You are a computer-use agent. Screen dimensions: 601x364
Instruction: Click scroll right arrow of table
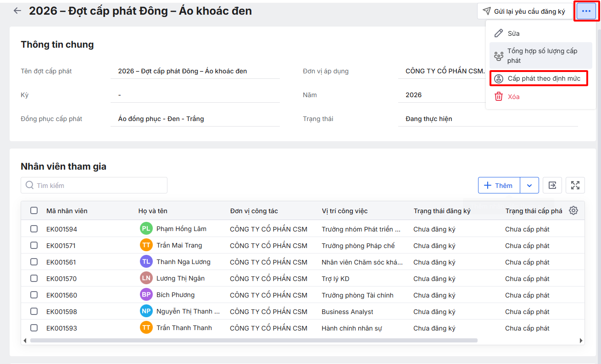click(x=581, y=341)
